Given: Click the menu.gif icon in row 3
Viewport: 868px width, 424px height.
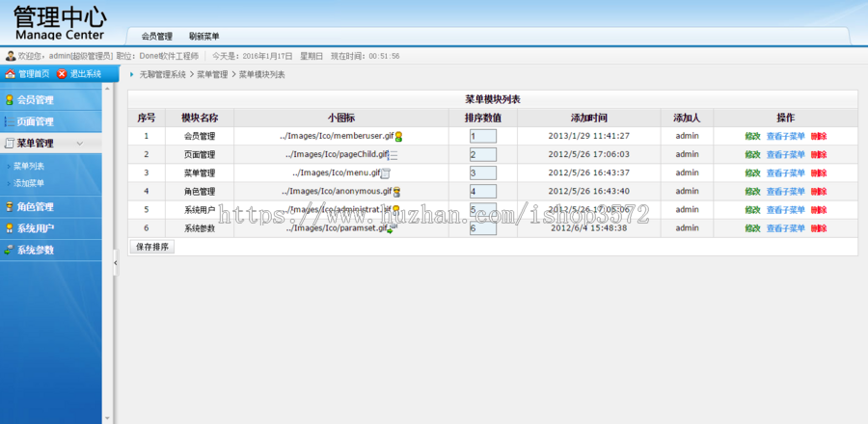Looking at the screenshot, I should [386, 173].
